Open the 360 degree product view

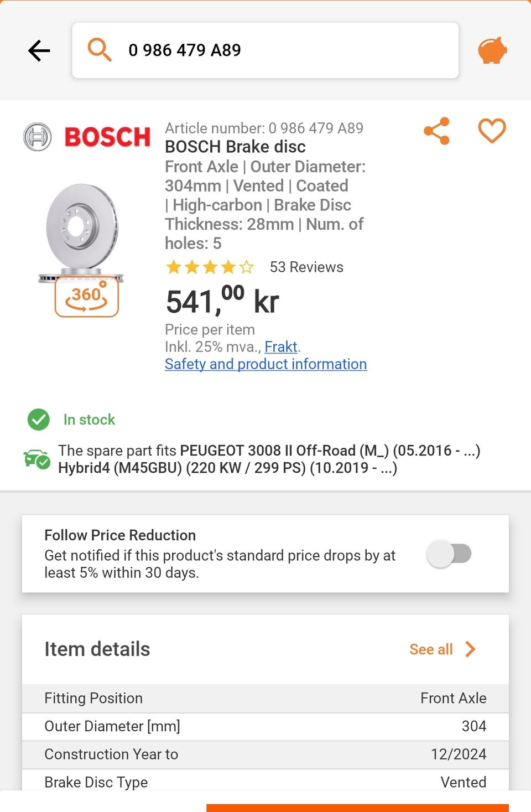pos(87,297)
